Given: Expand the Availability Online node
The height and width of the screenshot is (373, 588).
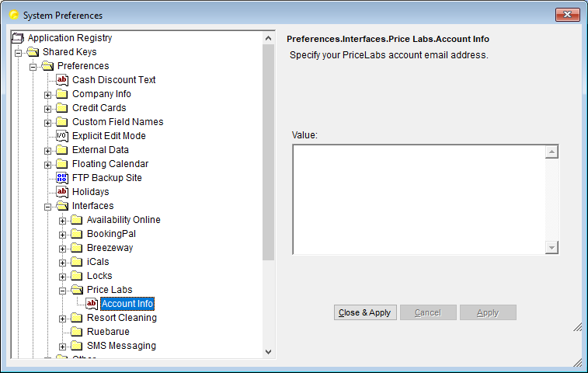Looking at the screenshot, I should click(62, 220).
